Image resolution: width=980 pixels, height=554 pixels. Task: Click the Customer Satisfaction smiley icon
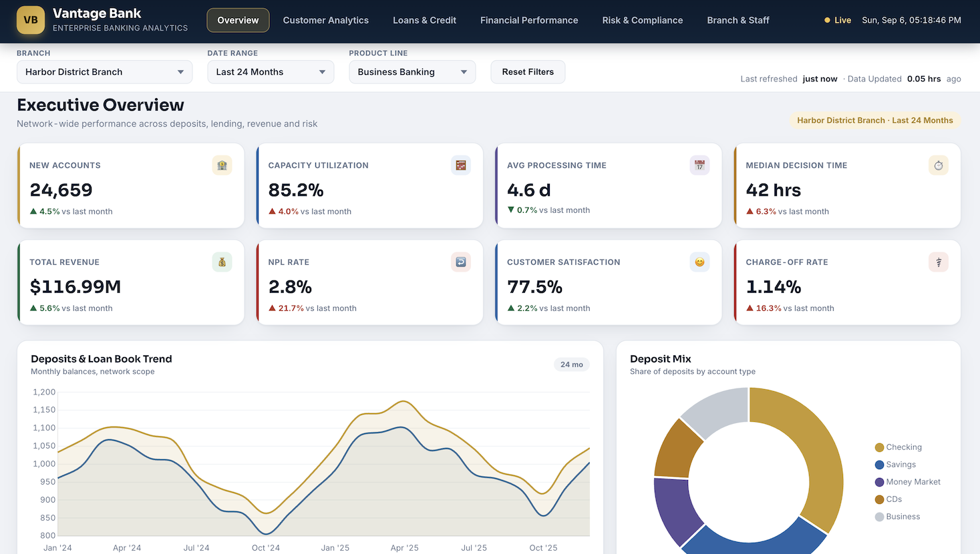pyautogui.click(x=699, y=262)
